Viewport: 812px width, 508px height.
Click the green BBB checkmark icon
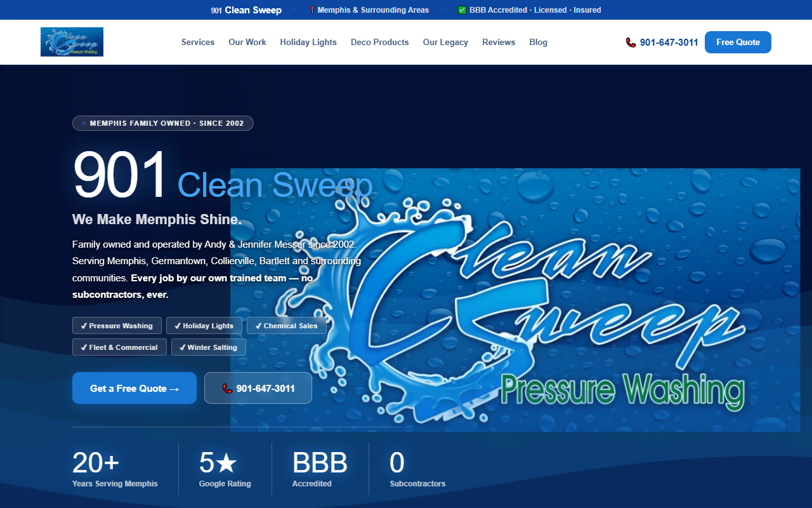tap(462, 10)
